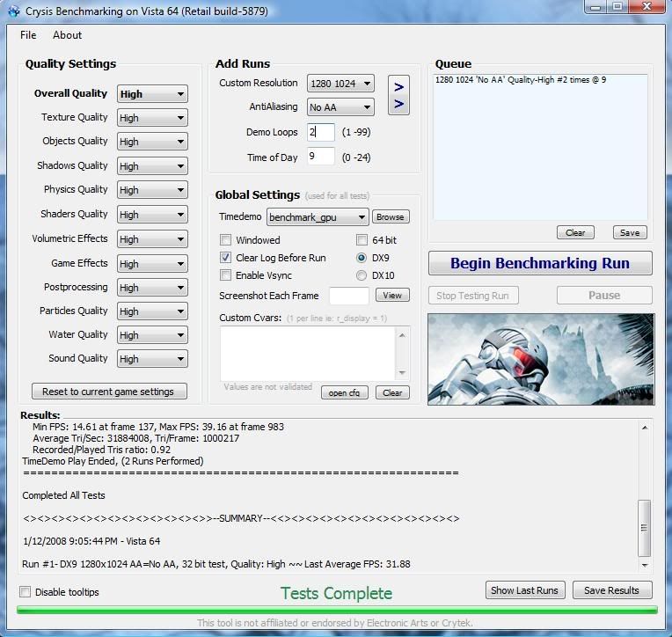Maximize the Crysis Benchmarking window
This screenshot has height=637, width=672.
point(617,6)
